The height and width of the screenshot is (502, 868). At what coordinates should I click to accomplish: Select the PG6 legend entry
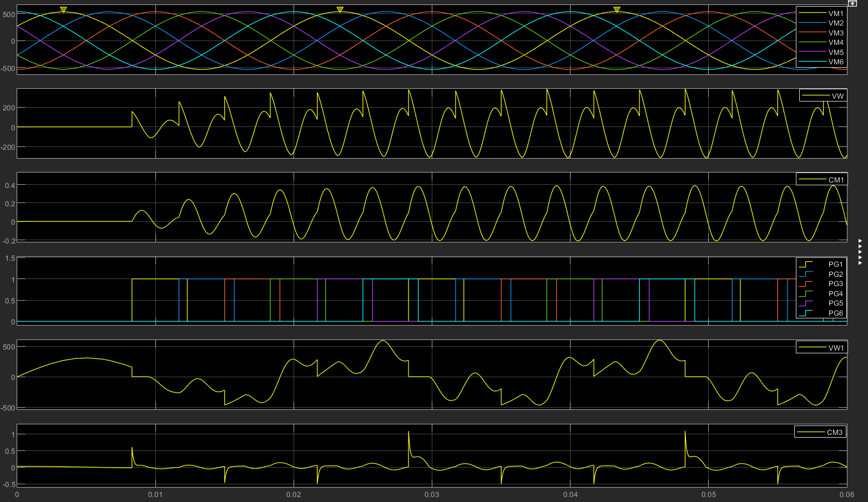point(821,313)
